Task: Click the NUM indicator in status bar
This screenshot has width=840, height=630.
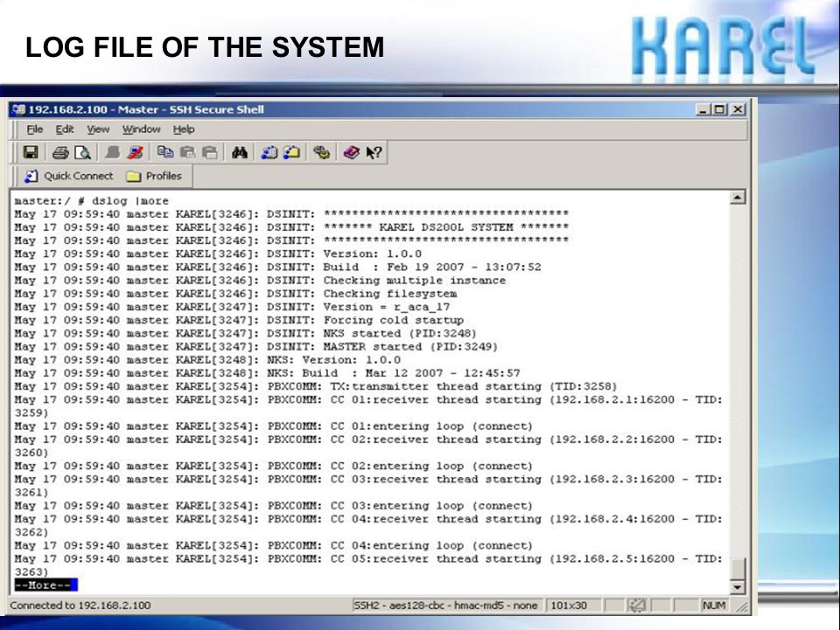Action: click(714, 605)
